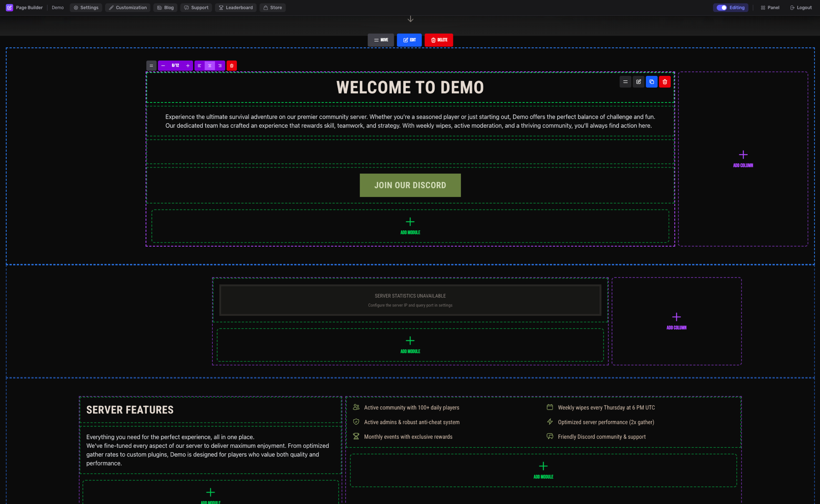Click the section Move handle
The width and height of the screenshot is (820, 504).
(380, 40)
